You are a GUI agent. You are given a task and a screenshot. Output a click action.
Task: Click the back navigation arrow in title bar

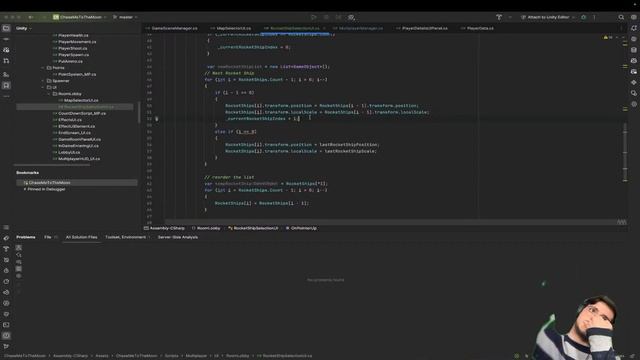[31, 17]
